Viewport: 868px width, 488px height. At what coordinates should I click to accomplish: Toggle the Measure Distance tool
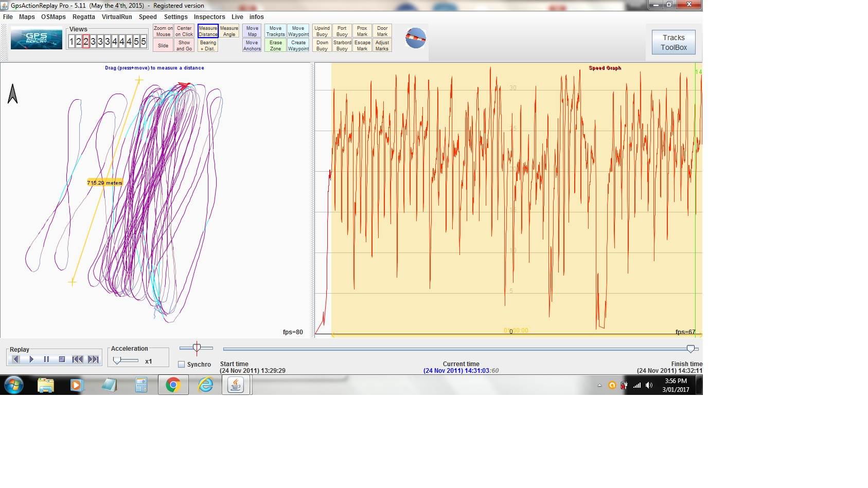[x=208, y=31]
